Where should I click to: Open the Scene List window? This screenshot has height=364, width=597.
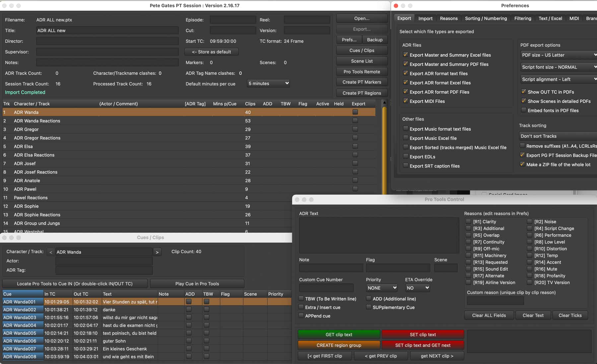pyautogui.click(x=362, y=61)
